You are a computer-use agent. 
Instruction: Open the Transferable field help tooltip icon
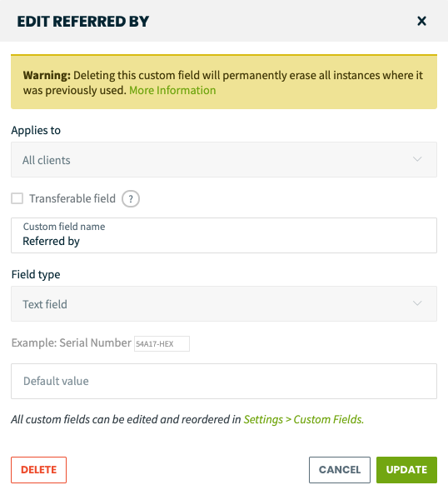(x=131, y=199)
